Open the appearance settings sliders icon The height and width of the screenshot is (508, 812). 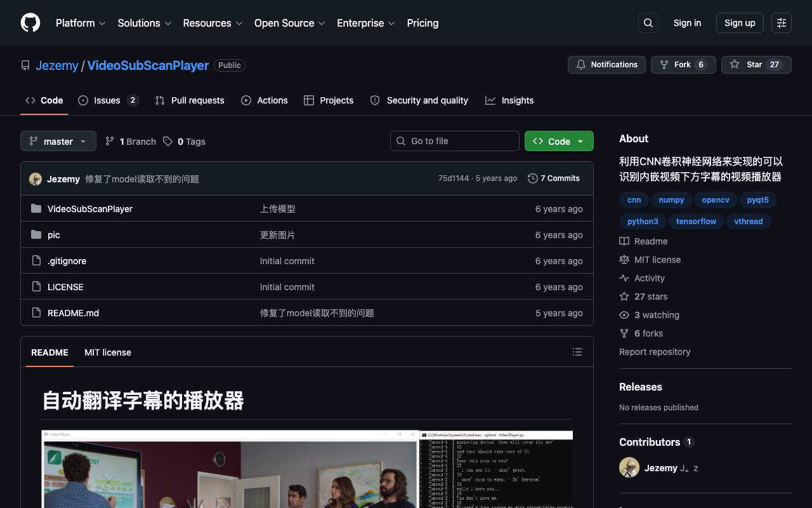782,23
